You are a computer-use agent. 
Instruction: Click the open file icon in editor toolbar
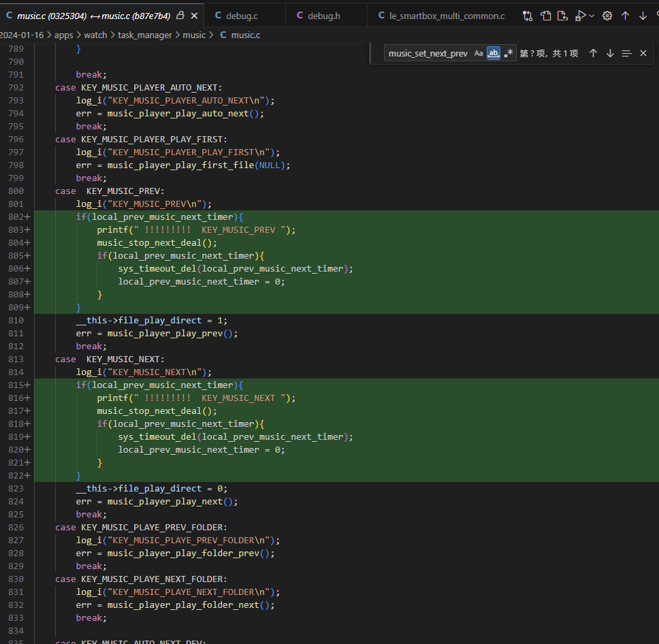pos(545,16)
